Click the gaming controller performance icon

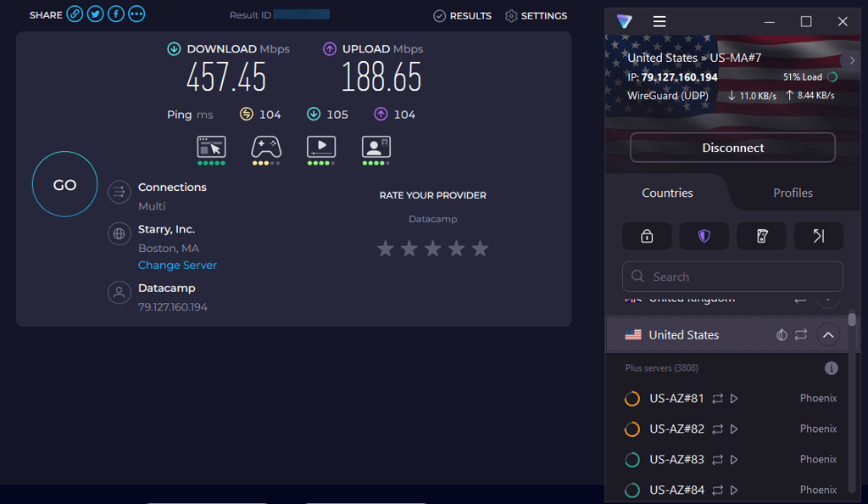click(x=266, y=148)
